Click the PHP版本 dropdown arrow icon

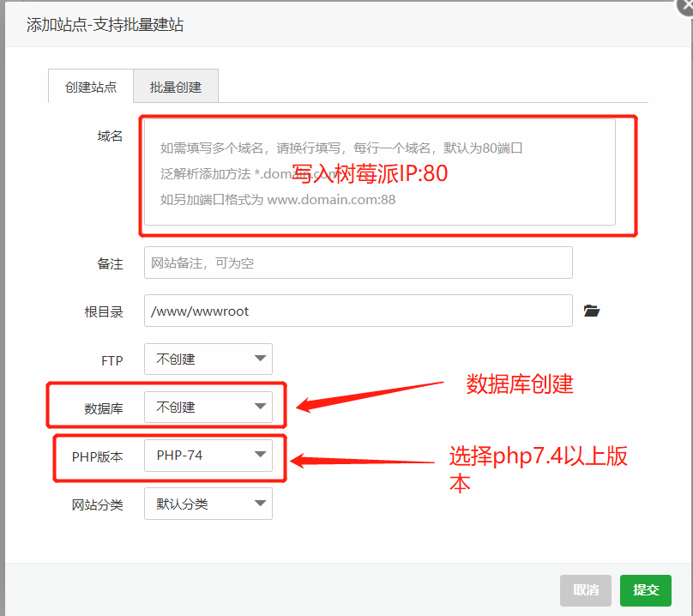260,456
